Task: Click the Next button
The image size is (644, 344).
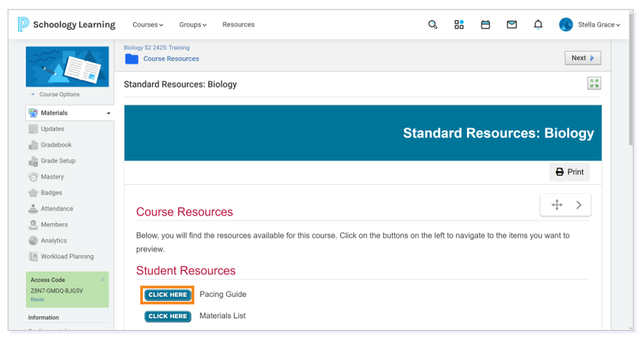Action: 582,58
